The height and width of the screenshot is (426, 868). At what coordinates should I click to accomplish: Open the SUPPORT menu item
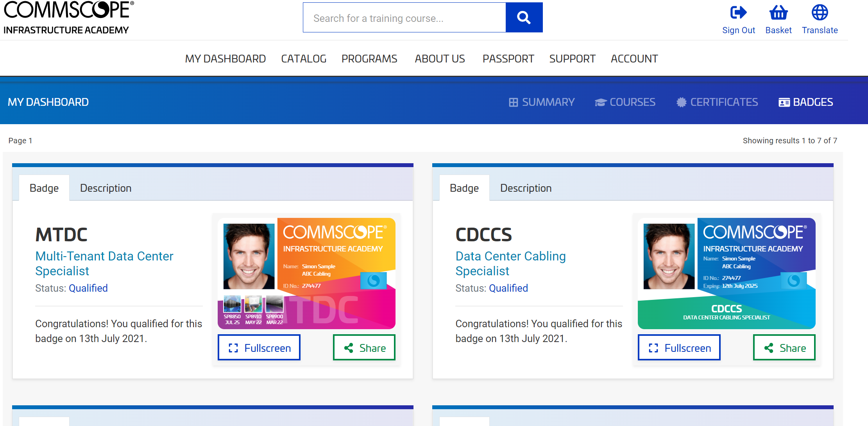[572, 59]
